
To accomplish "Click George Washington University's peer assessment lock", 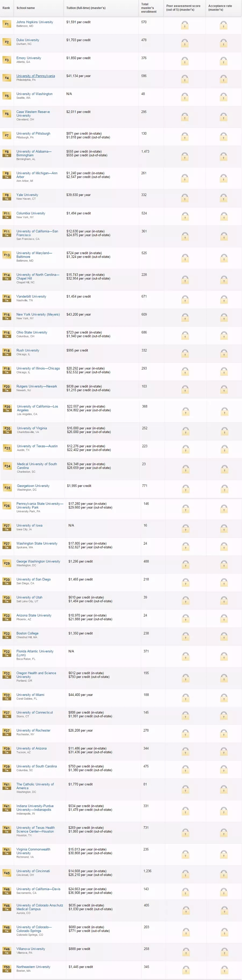I will click(x=186, y=565).
